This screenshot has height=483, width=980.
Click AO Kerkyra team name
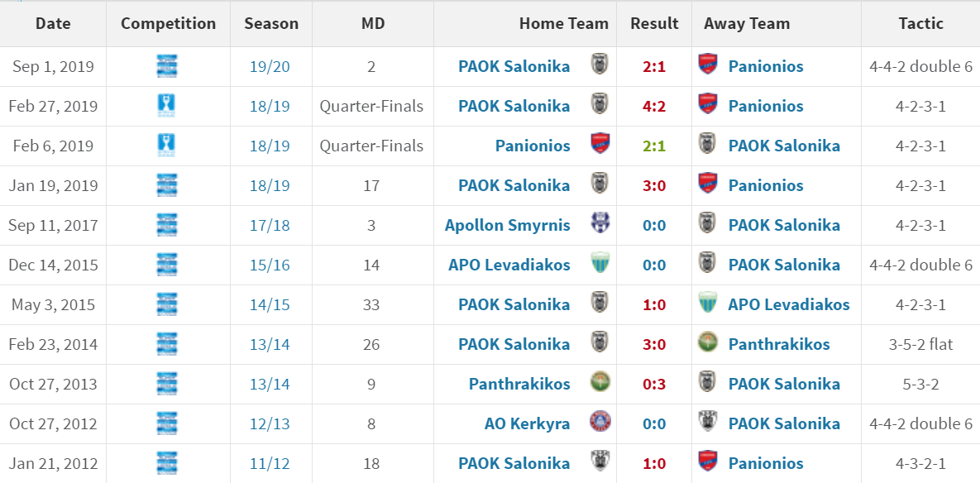[x=528, y=423]
